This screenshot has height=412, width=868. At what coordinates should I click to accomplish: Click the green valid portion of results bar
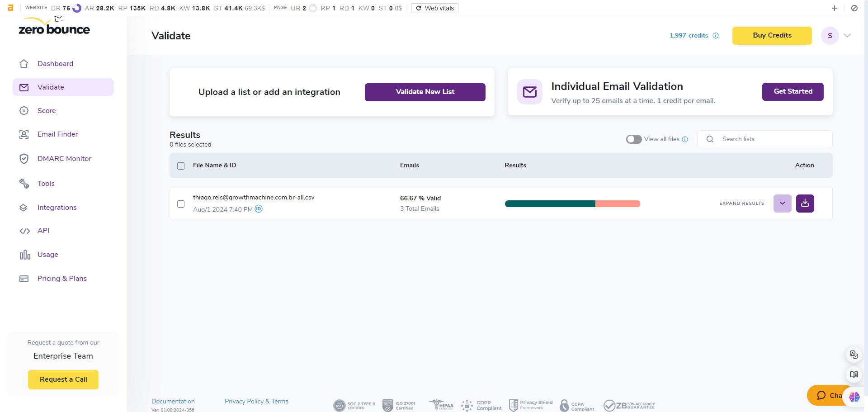[x=550, y=204]
